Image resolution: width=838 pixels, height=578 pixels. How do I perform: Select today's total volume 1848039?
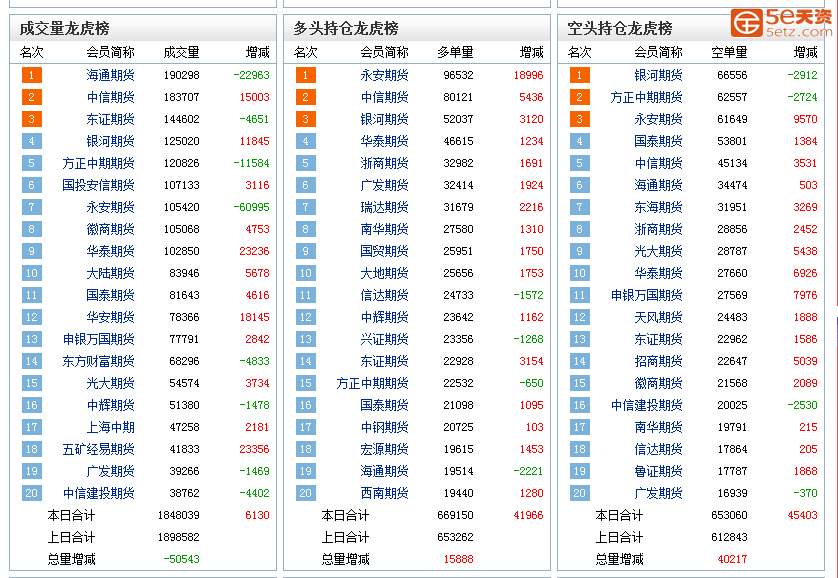pyautogui.click(x=179, y=515)
